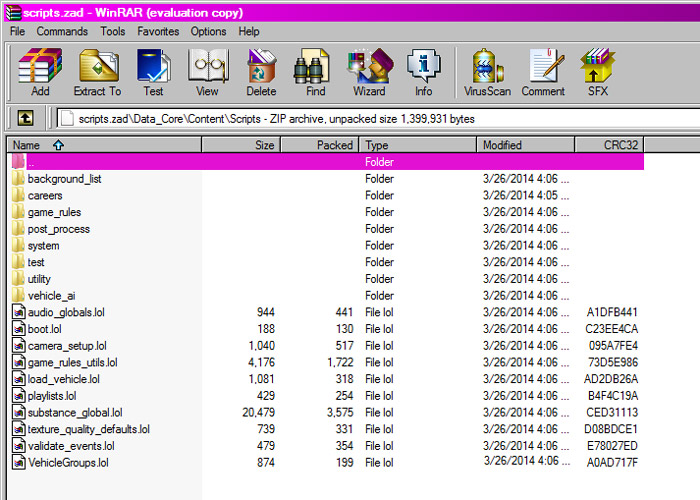Click CRC32 value E78027ED
Screen dimensions: 700x500
point(612,446)
